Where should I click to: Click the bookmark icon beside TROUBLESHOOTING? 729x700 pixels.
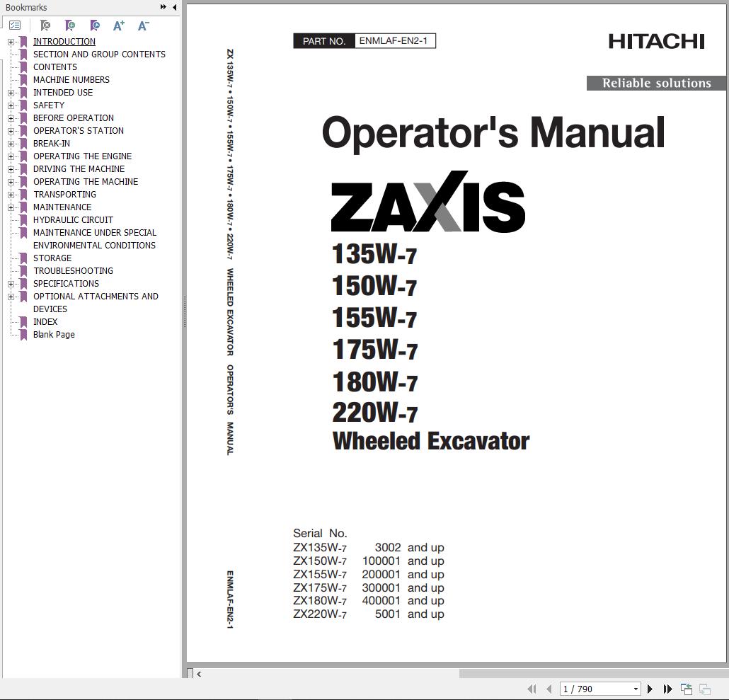coord(23,271)
